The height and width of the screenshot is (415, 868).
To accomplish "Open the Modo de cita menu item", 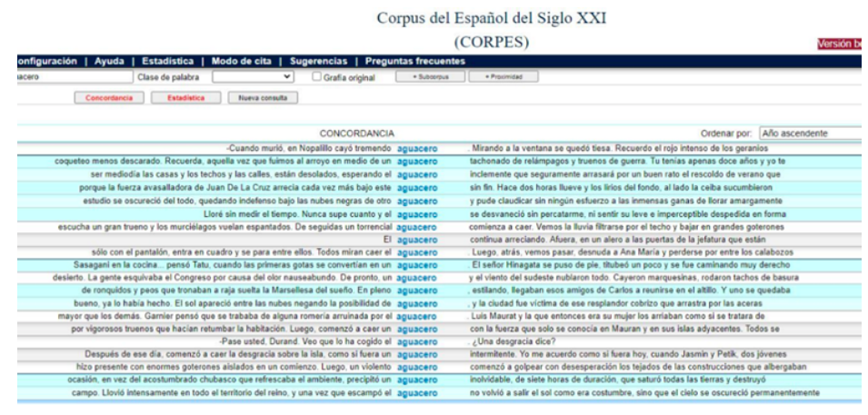I will coord(242,62).
